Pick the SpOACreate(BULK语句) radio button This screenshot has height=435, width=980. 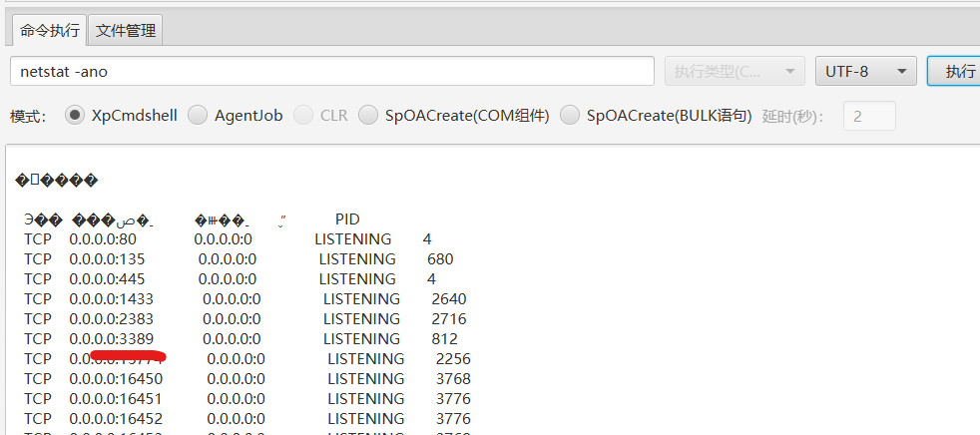(571, 115)
